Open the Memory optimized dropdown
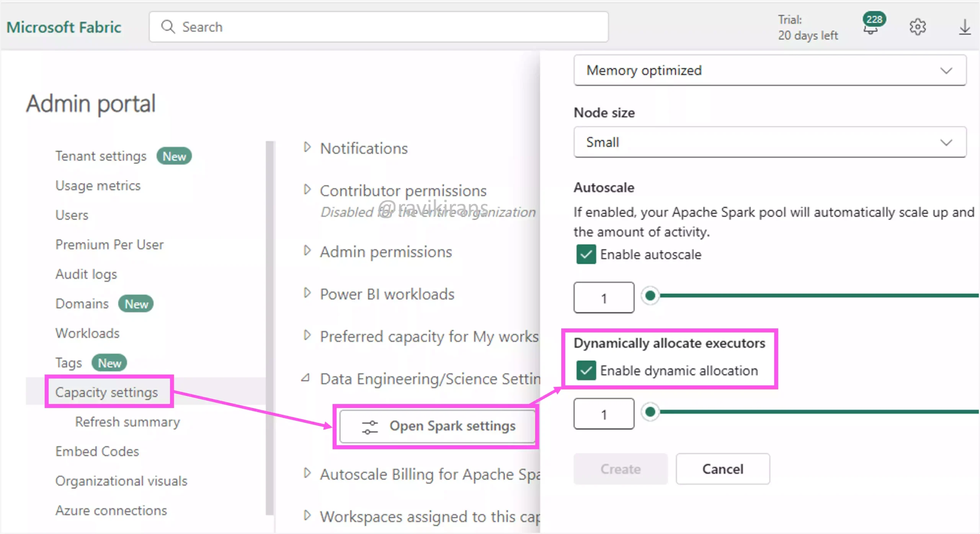This screenshot has width=980, height=534. [x=769, y=70]
